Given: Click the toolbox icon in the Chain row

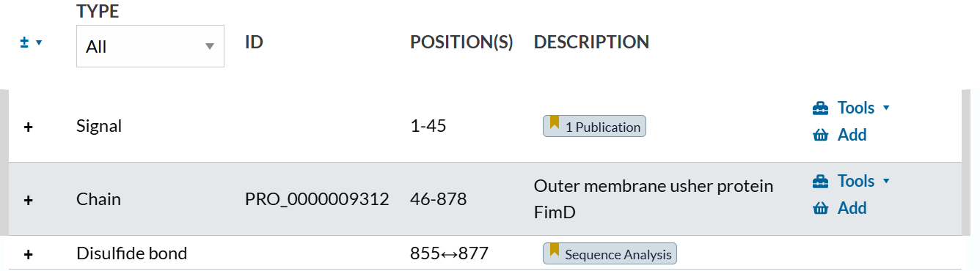Looking at the screenshot, I should [x=820, y=182].
